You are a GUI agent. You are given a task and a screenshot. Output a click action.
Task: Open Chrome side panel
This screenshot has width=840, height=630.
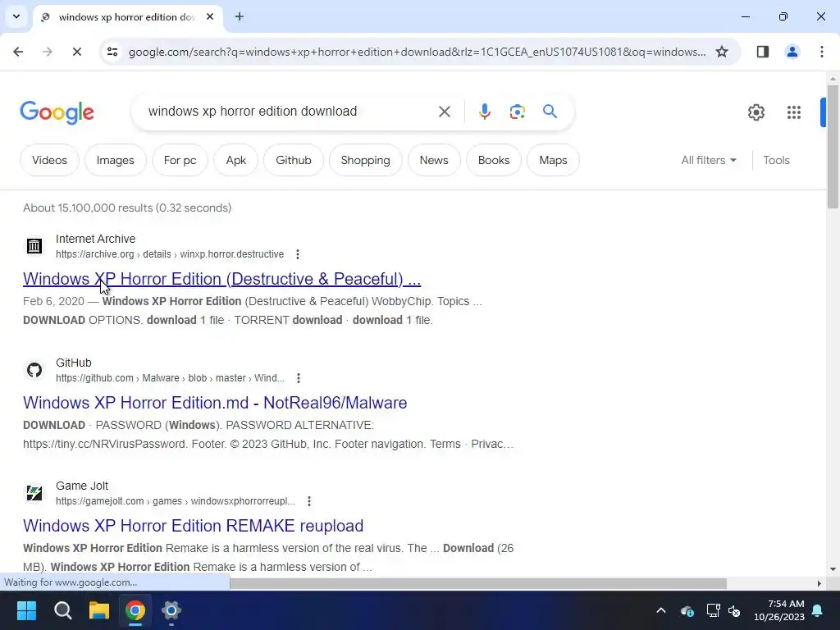763,52
